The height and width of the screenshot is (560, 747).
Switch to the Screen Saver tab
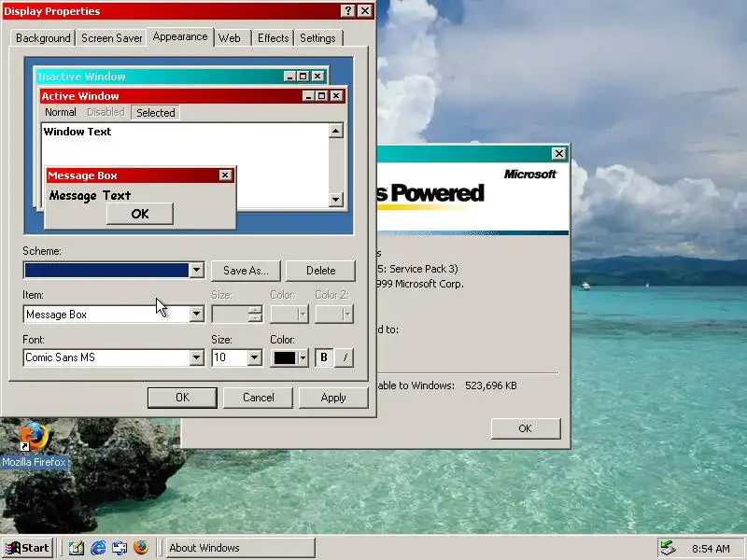[x=111, y=38]
